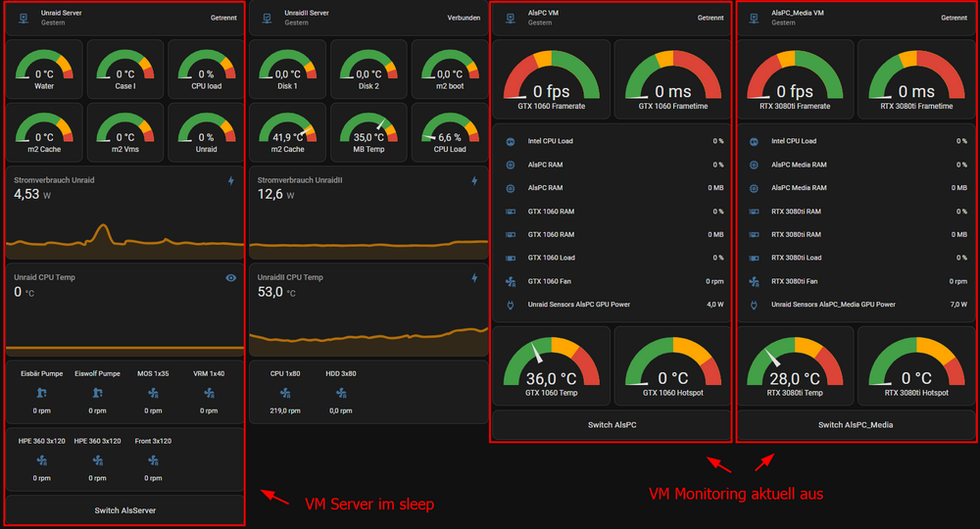Open the GTX 1060 Framerate gauge
The image size is (980, 529).
[x=551, y=79]
